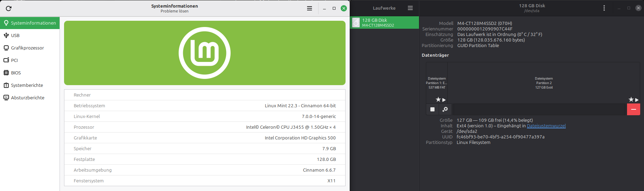Select Partition 1 537 MB FAT block
This screenshot has height=191, width=644.
pos(437,83)
